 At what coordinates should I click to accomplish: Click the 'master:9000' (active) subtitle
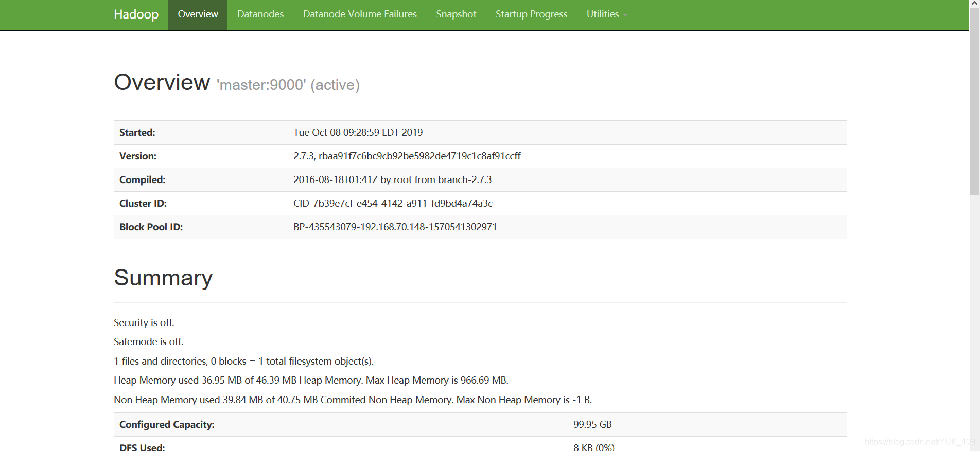(x=288, y=85)
